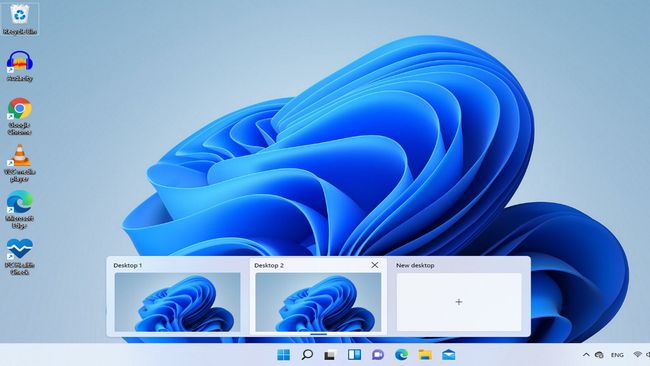Click the cloud sync tray icon
The width and height of the screenshot is (650, 366).
pyautogui.click(x=599, y=355)
